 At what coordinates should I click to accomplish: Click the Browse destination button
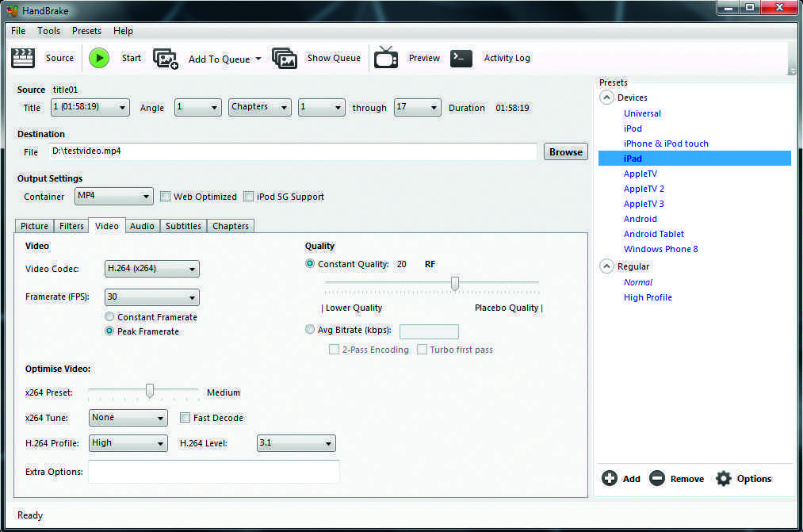click(x=565, y=152)
